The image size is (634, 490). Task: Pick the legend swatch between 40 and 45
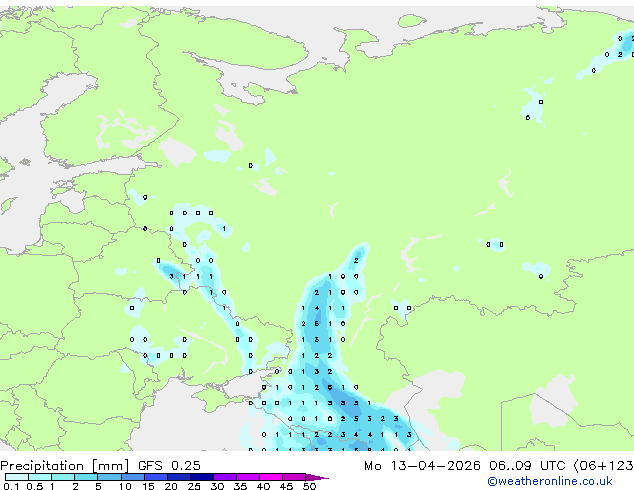(271, 477)
